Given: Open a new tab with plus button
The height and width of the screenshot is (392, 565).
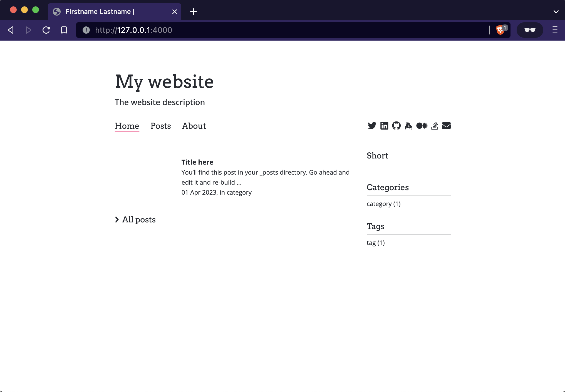Looking at the screenshot, I should pyautogui.click(x=194, y=12).
